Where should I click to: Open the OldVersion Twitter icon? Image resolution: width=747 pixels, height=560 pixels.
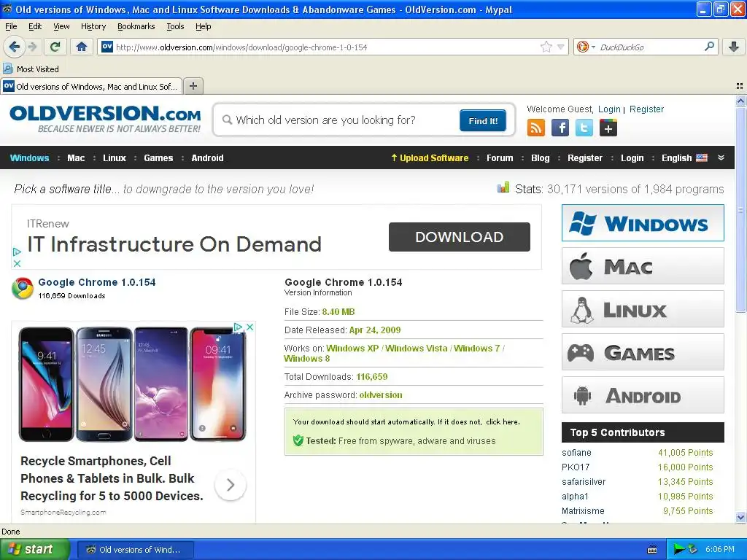(584, 128)
